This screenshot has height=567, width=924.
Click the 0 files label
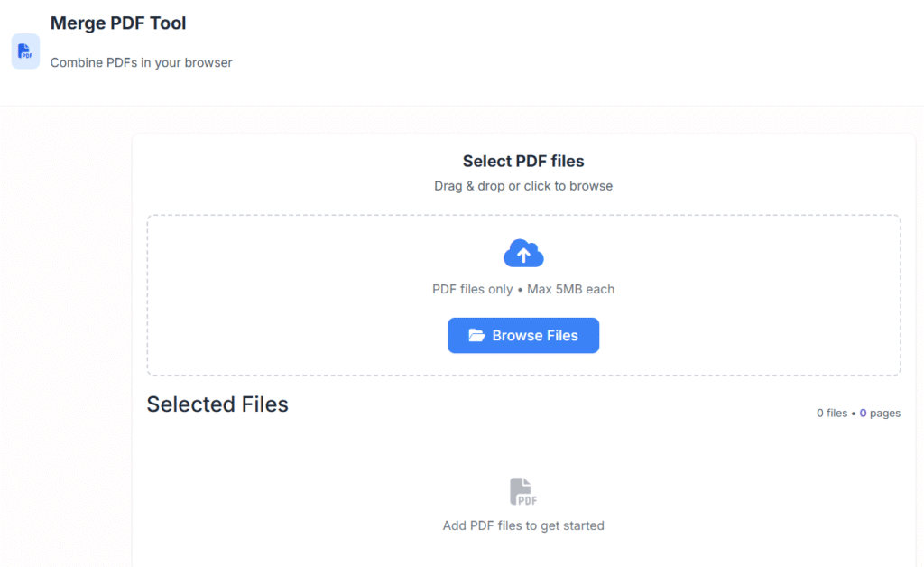tap(831, 413)
